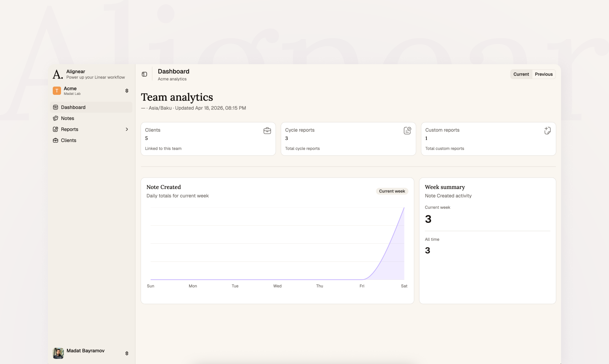Click the 'All time' label

coord(432,239)
